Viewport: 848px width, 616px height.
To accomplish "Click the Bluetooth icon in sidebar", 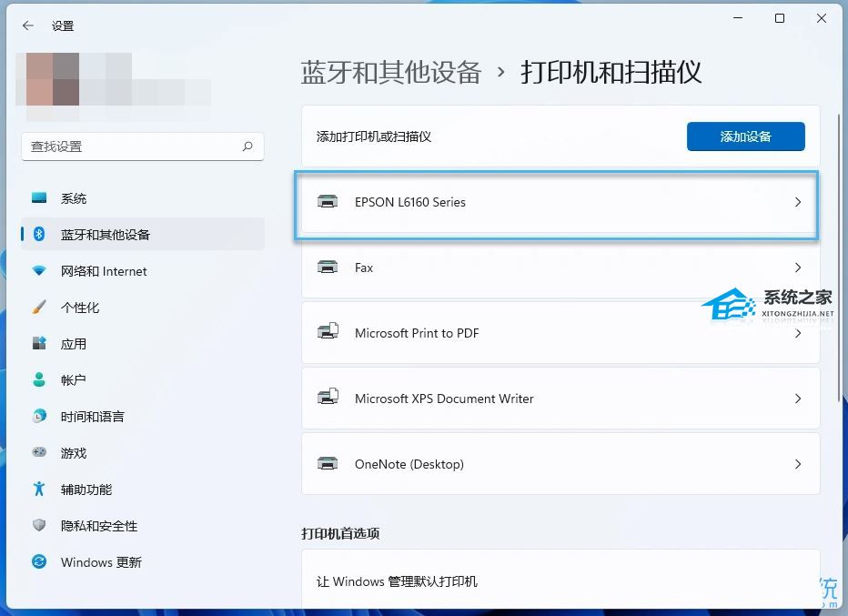I will tap(39, 235).
